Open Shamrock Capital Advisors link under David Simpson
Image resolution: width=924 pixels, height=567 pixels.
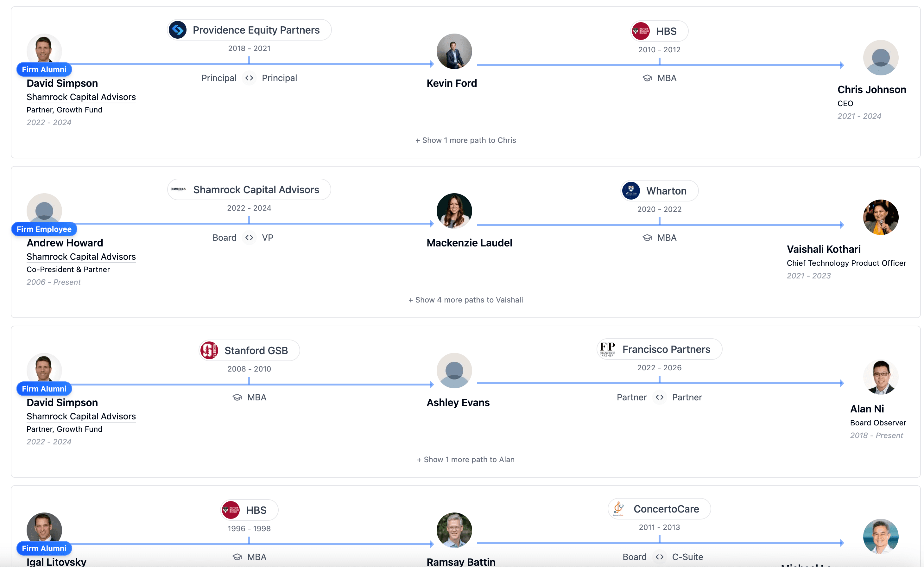pyautogui.click(x=81, y=97)
